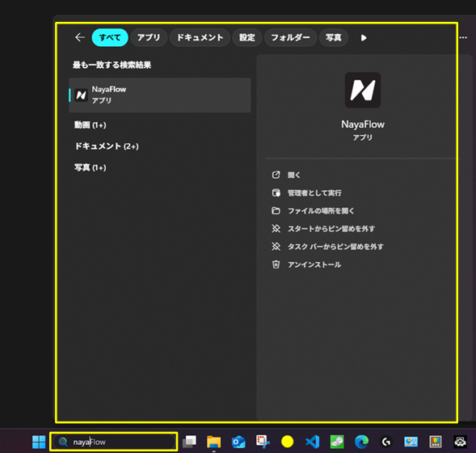Click the small NayaFlow icon in results
Screen dimensions: 476x453
click(81, 95)
